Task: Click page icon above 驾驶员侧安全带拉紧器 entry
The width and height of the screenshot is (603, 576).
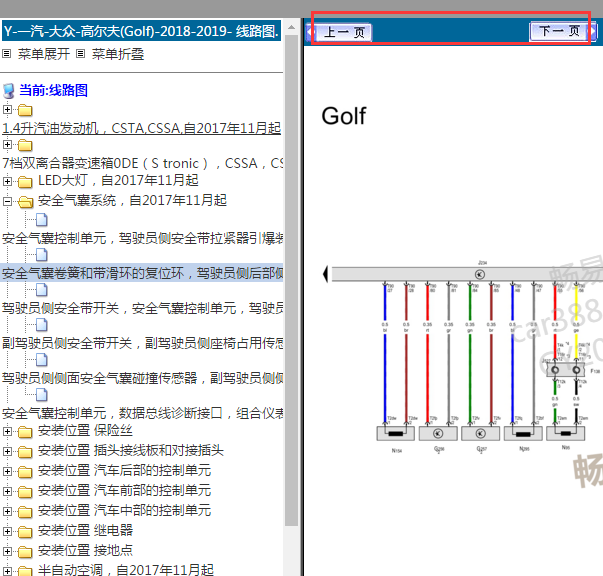Action: click(42, 220)
